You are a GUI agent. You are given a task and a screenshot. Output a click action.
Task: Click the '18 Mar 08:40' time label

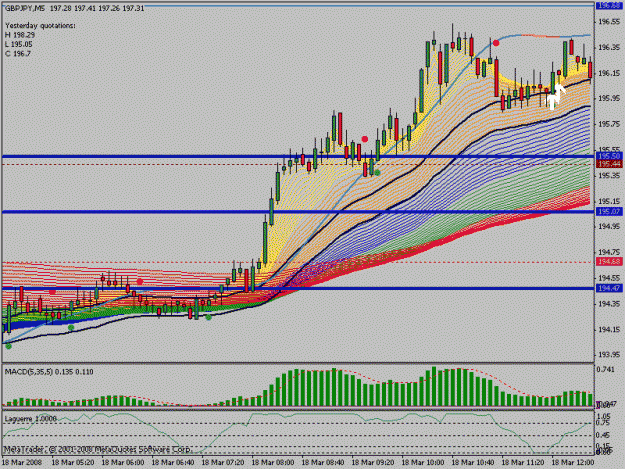click(x=323, y=462)
